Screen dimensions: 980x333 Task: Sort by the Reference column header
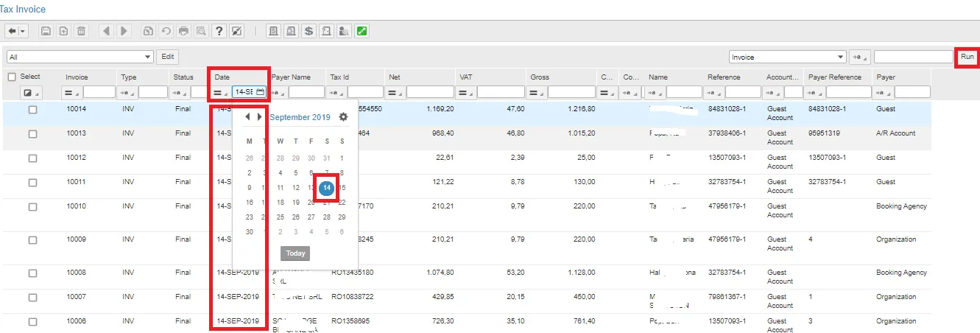click(x=724, y=77)
